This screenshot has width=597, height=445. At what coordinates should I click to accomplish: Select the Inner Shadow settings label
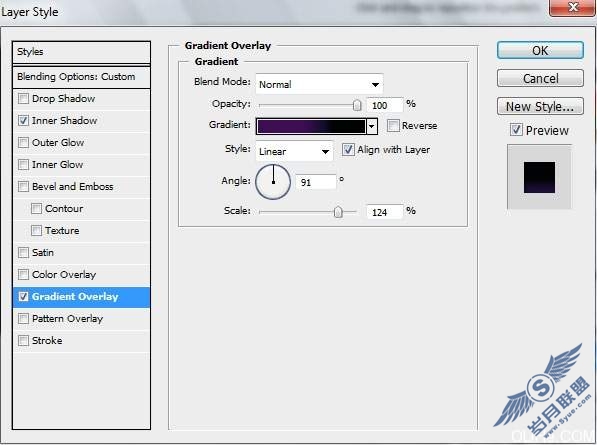click(x=65, y=121)
